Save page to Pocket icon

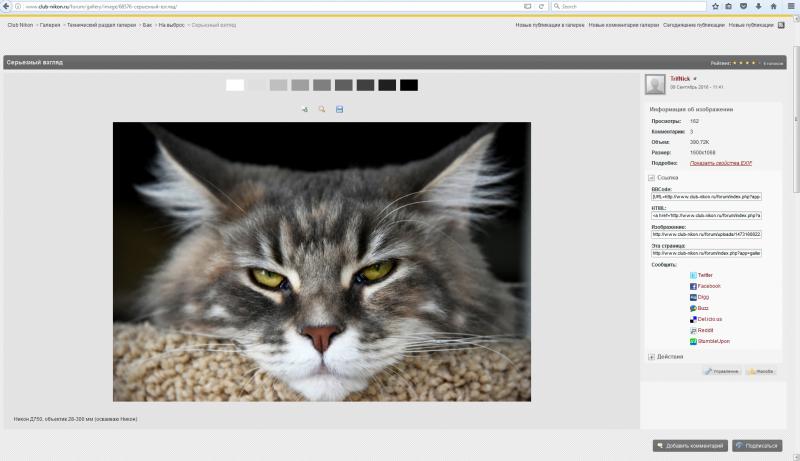tap(743, 7)
